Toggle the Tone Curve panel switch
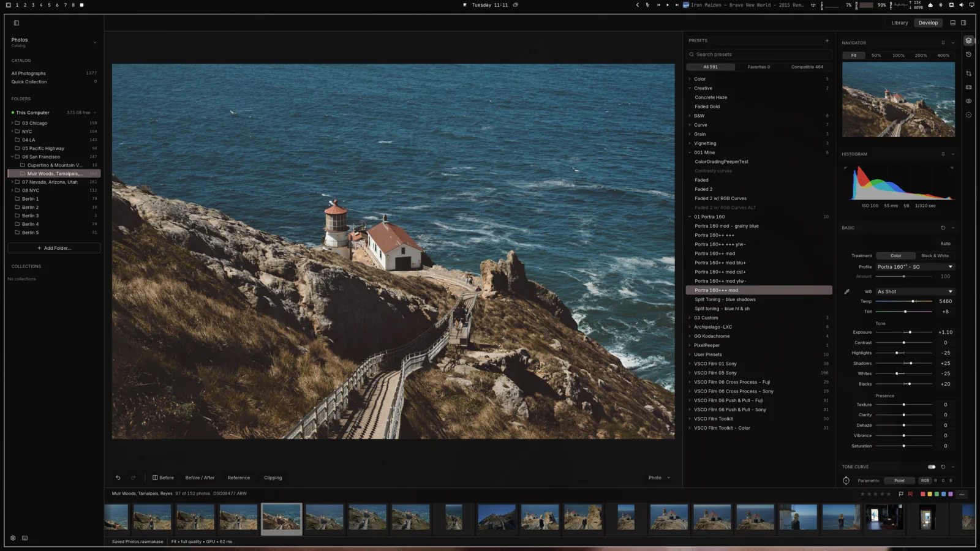Screen dimensions: 980x551 [932, 467]
